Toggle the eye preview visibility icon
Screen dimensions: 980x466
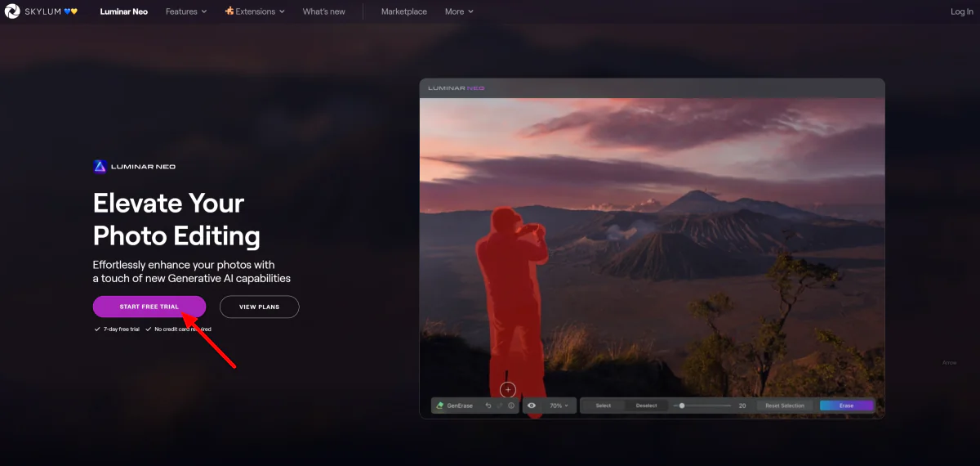pyautogui.click(x=532, y=406)
